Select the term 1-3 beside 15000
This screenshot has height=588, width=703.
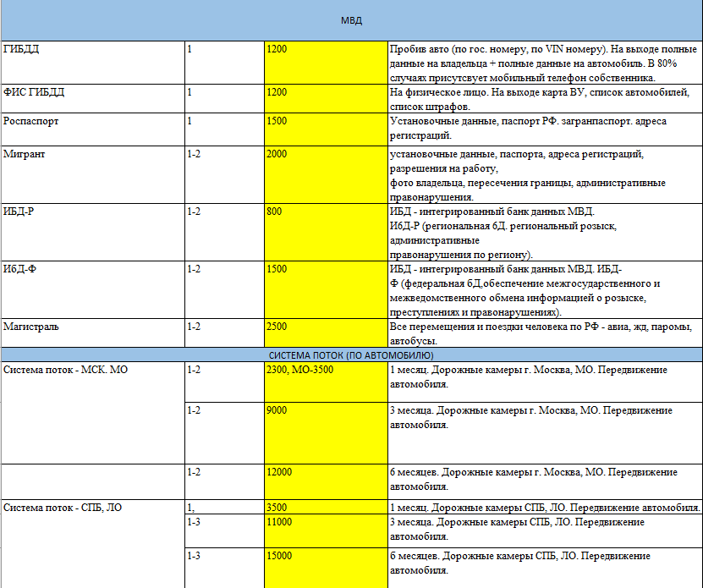(x=225, y=568)
